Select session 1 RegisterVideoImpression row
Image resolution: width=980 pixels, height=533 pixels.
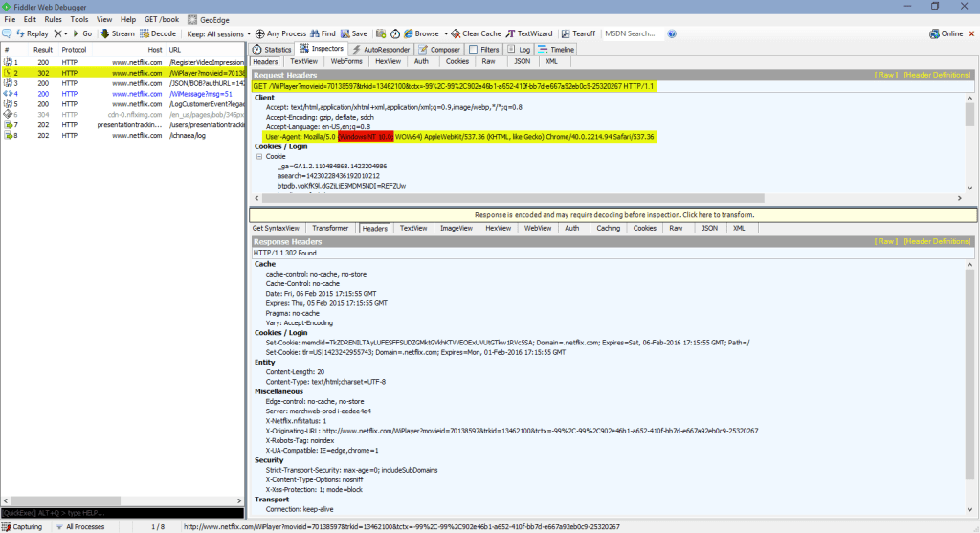point(122,62)
